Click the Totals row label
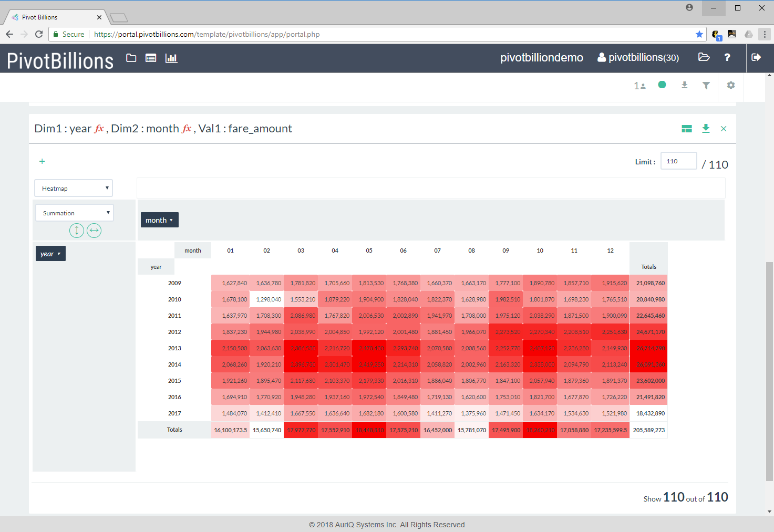 [x=174, y=430]
